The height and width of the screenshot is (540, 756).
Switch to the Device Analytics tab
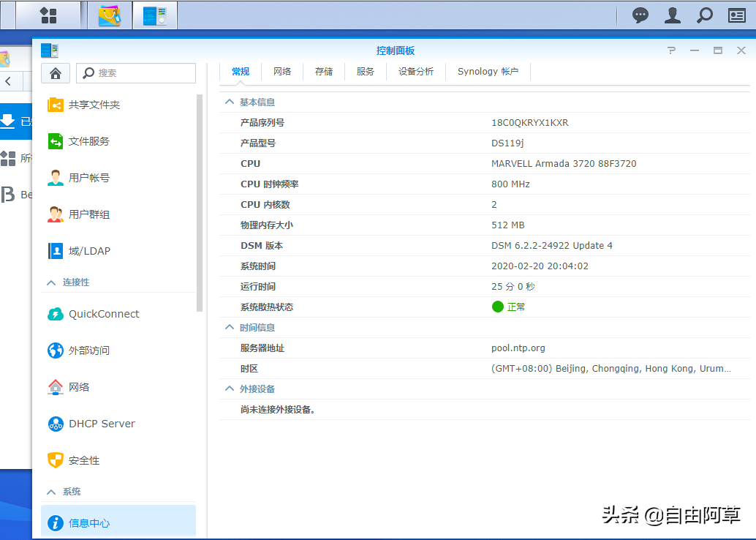[x=415, y=72]
